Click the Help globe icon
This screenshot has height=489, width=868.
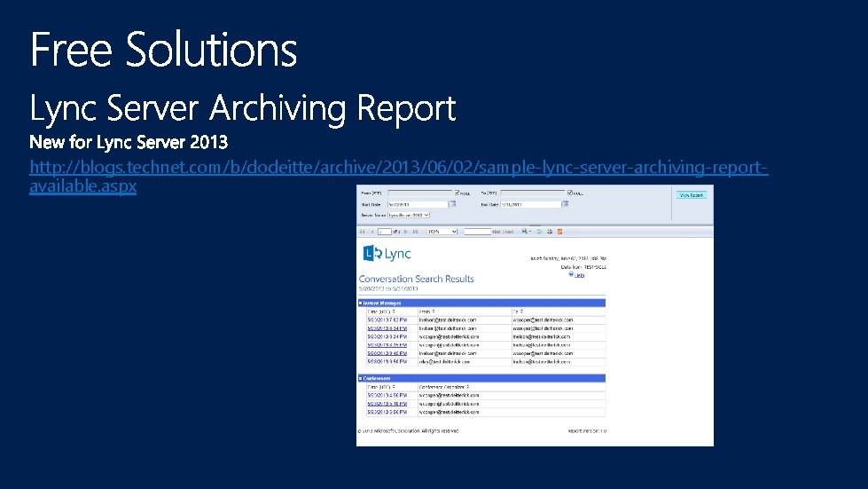571,274
